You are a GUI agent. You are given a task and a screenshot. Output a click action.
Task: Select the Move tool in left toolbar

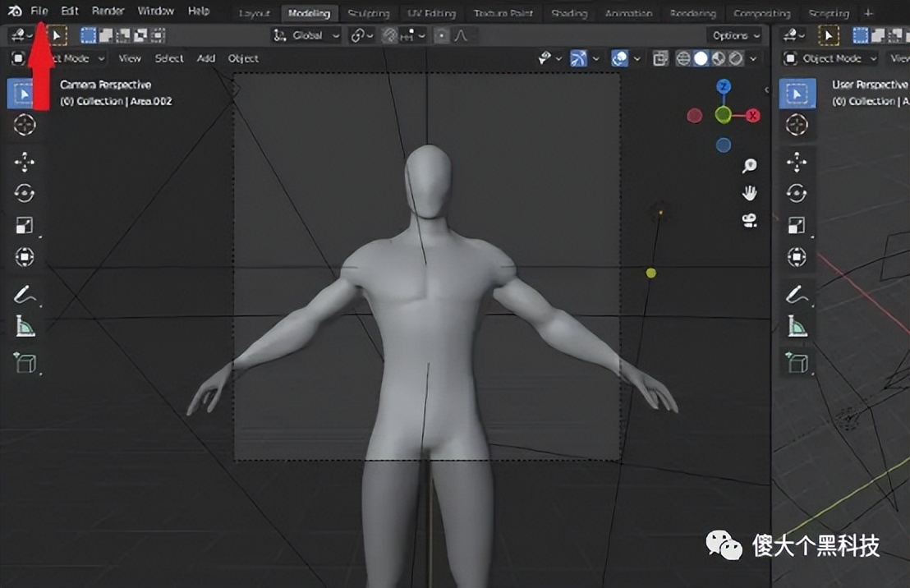25,161
